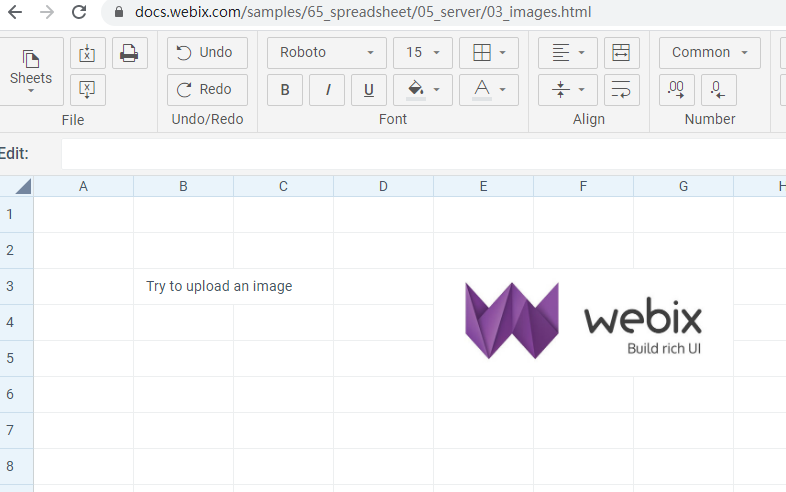
Task: Click the increase decimal places icon
Action: 677,90
